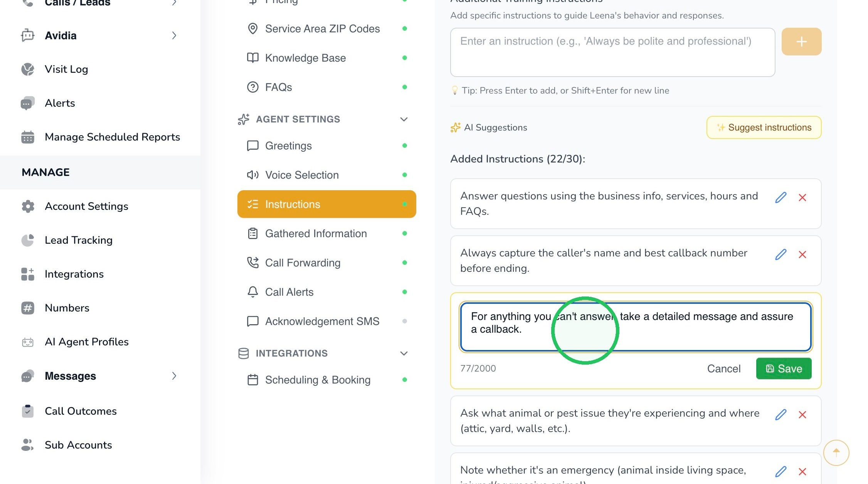Click the 'Enter an instruction' text field
The height and width of the screenshot is (484, 868).
(612, 52)
